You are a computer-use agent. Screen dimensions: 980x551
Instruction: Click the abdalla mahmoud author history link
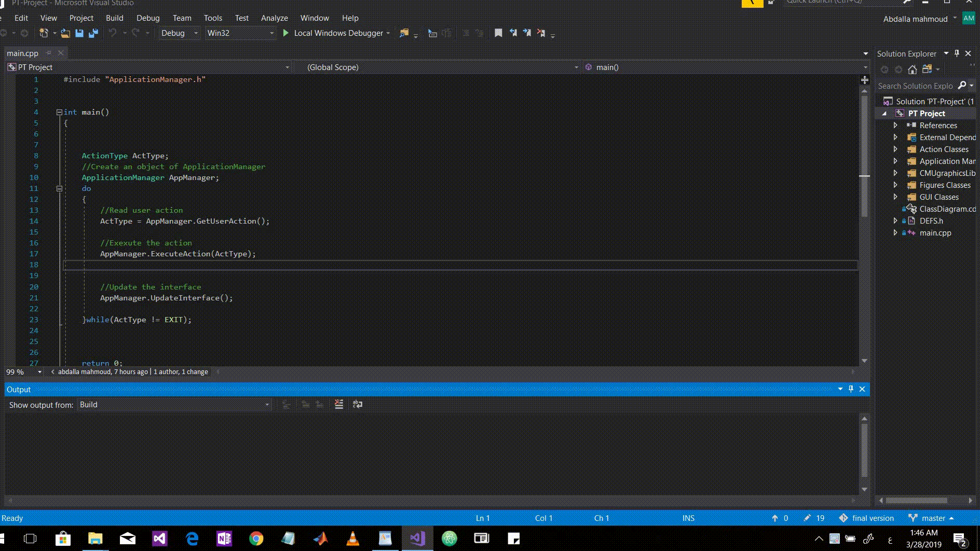tap(103, 371)
